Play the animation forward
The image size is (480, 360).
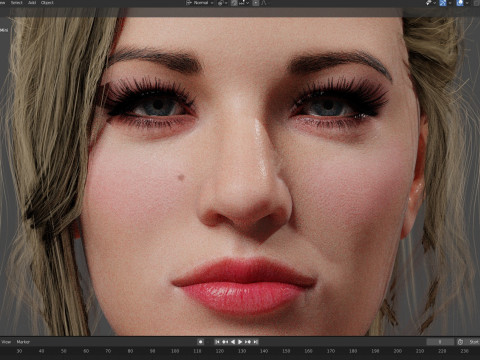pyautogui.click(x=240, y=342)
